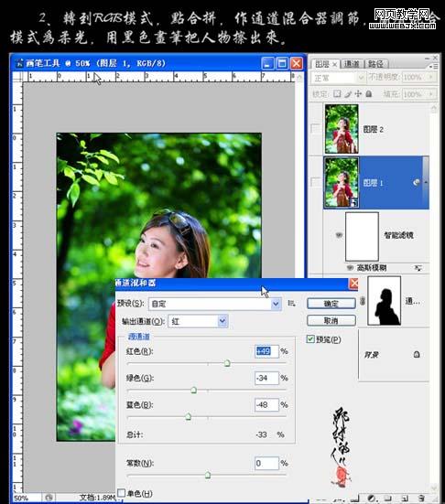This screenshot has height=504, width=445.
Task: Open the 填充 fill arrow
Action: (x=430, y=94)
